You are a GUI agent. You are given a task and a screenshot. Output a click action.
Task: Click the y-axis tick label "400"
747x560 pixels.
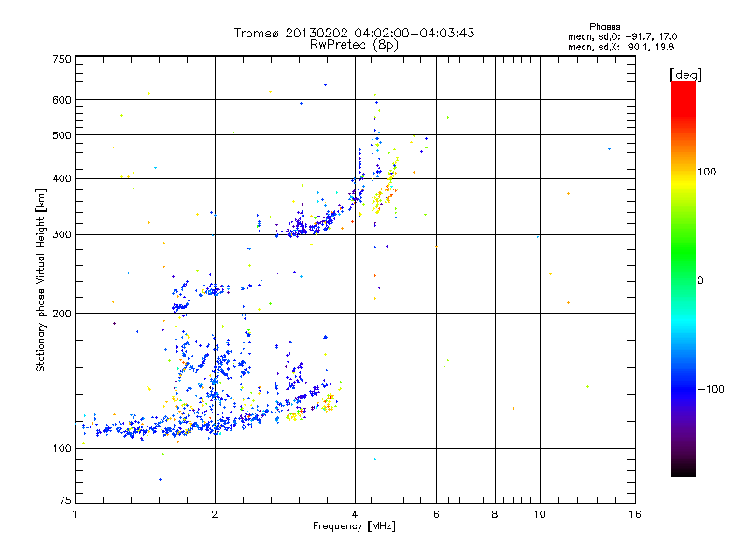[x=62, y=178]
